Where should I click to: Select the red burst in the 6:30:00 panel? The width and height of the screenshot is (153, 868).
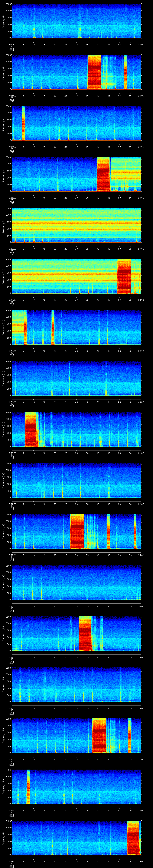coord(31,429)
